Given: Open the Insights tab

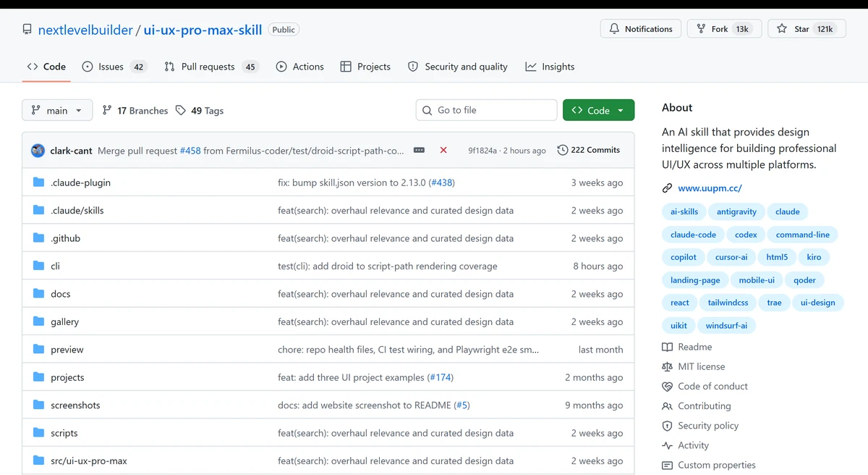Looking at the screenshot, I should [x=550, y=67].
